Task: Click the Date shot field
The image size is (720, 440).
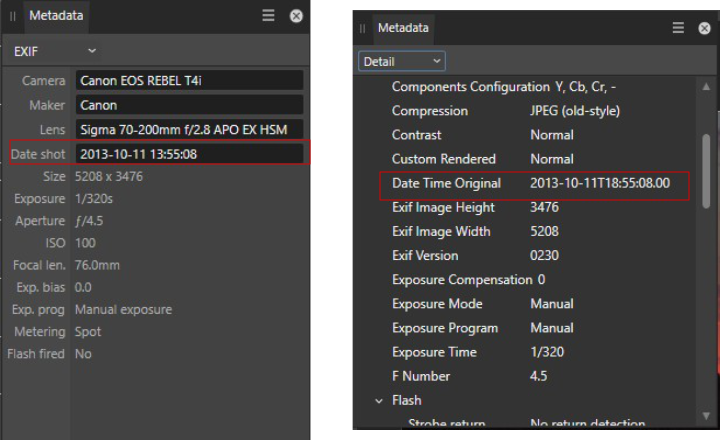Action: point(189,154)
